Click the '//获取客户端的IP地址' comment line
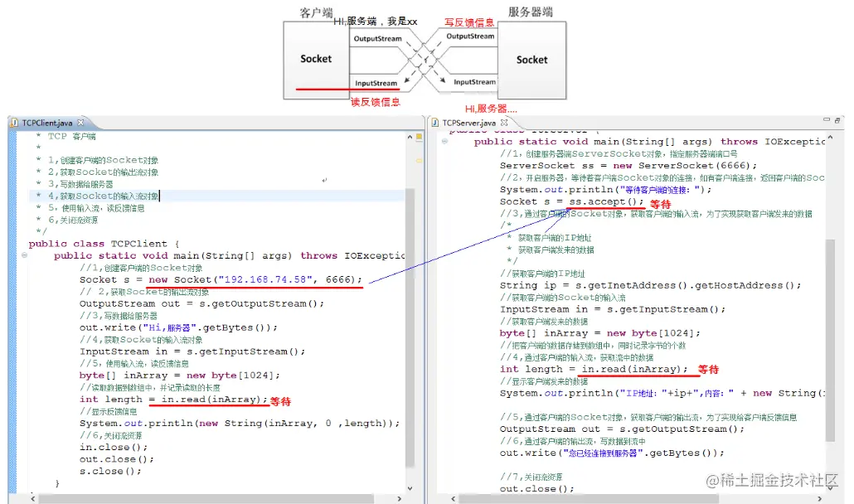Image resolution: width=854 pixels, height=504 pixels. [x=542, y=274]
